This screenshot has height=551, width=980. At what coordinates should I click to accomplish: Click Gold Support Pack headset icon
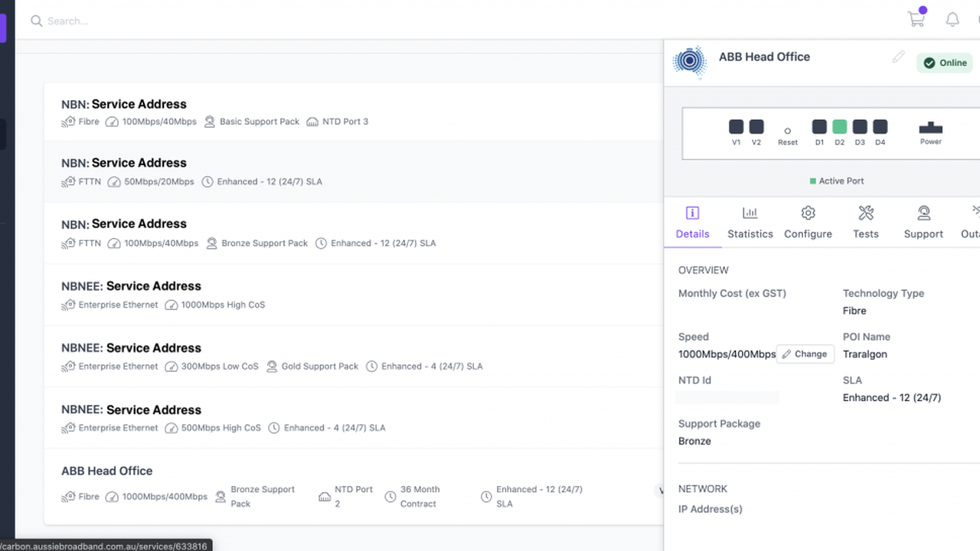tap(272, 367)
